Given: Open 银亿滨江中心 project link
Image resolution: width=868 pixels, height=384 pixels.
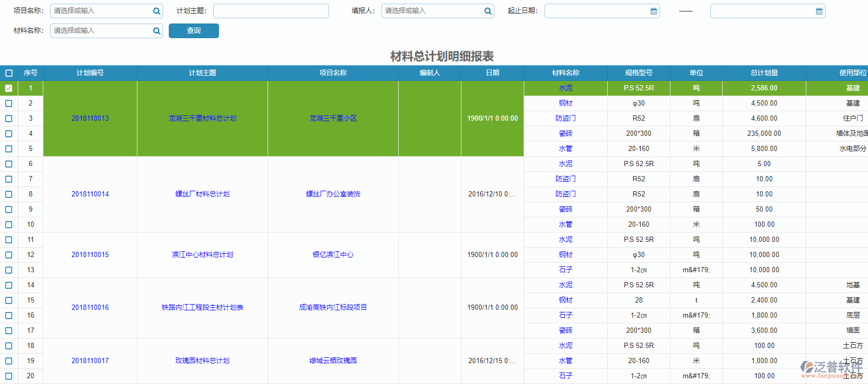Looking at the screenshot, I should pos(333,255).
